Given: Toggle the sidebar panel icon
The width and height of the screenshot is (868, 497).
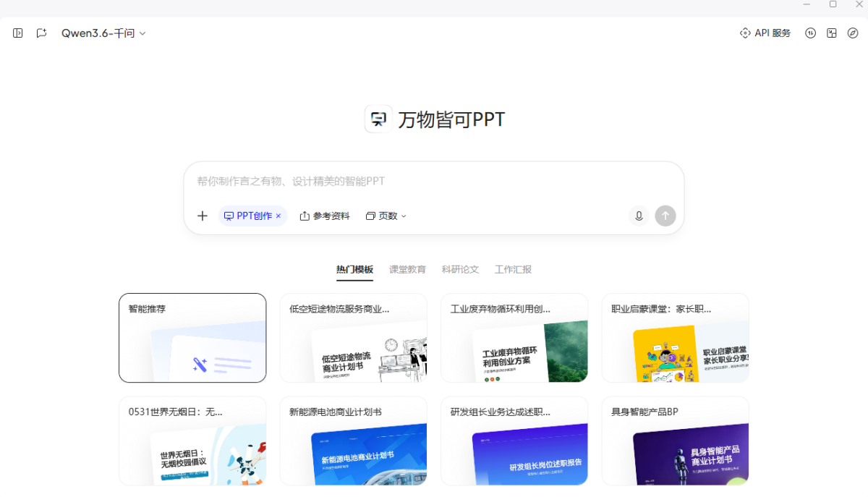Looking at the screenshot, I should (18, 33).
